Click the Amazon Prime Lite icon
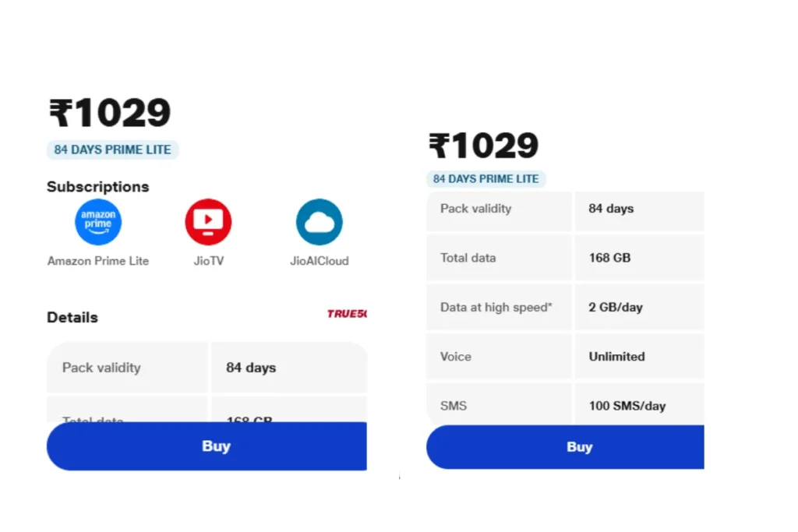The image size is (798, 532). [x=98, y=222]
